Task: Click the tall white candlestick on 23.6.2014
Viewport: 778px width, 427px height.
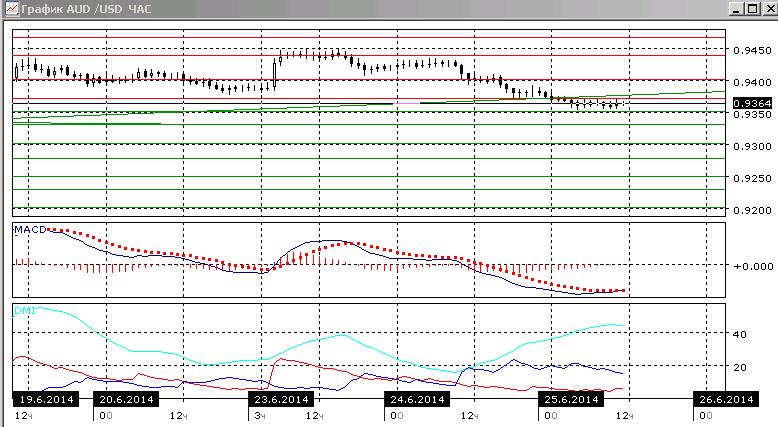Action: coord(274,74)
